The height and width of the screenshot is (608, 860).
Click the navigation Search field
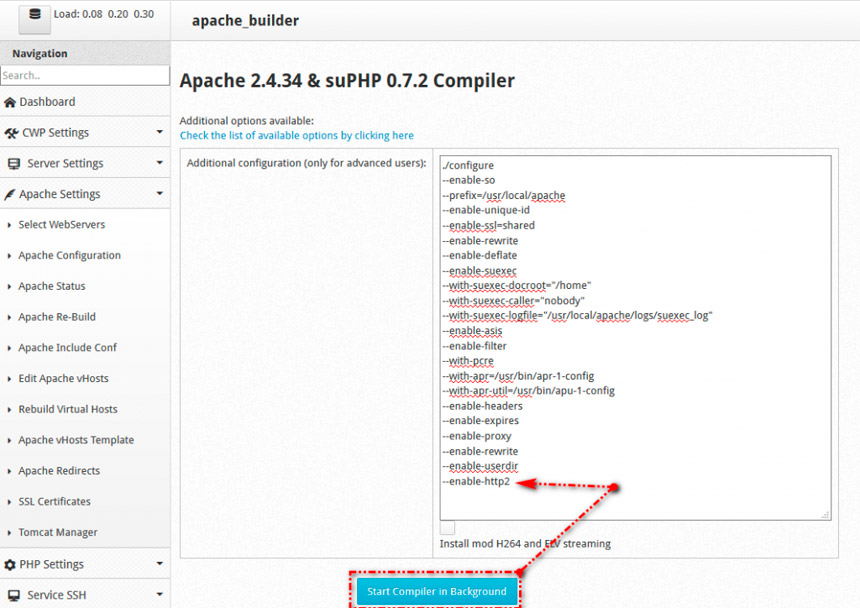[85, 76]
